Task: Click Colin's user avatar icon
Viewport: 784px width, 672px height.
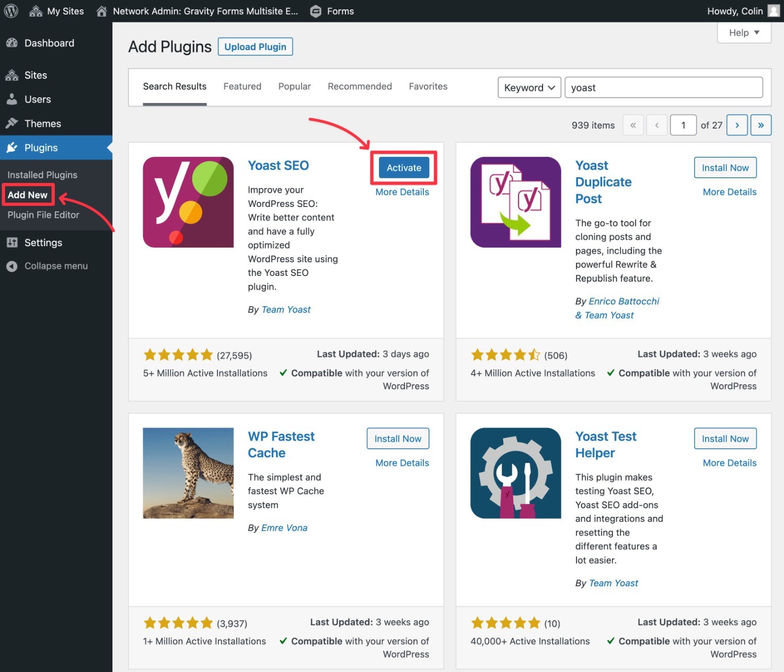Action: pyautogui.click(x=774, y=11)
